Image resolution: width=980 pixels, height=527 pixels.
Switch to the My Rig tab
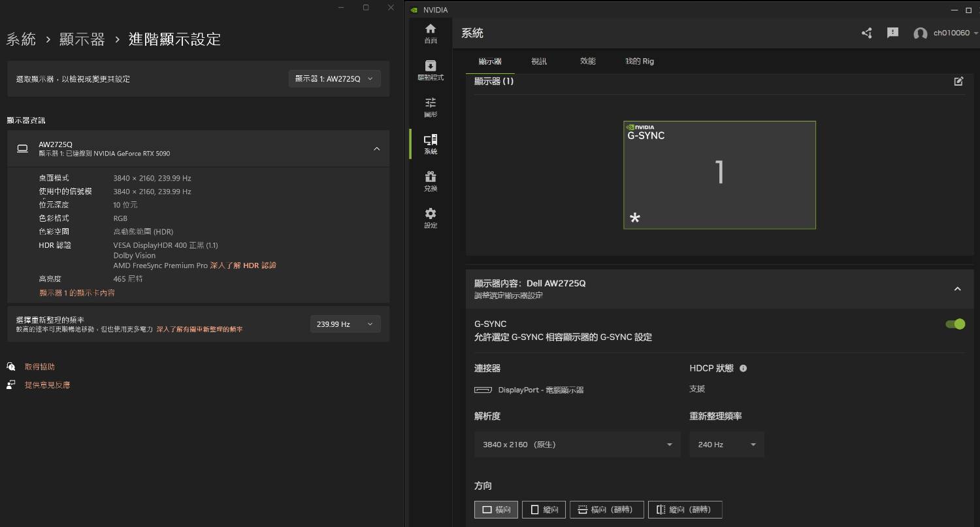[x=640, y=61]
